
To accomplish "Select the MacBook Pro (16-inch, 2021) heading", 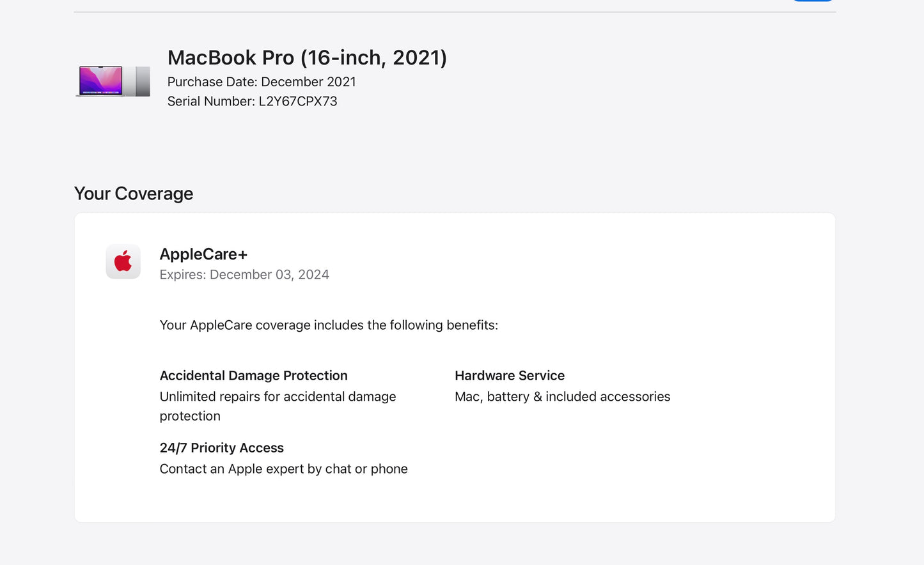I will 307,58.
